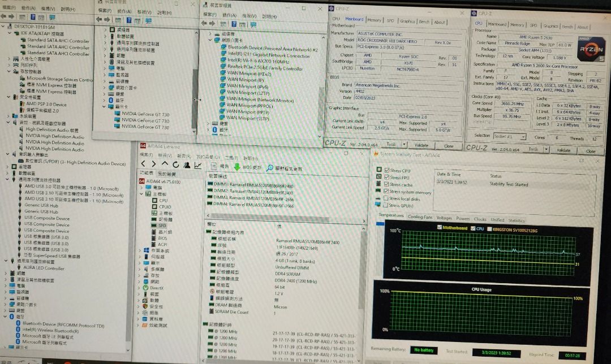This screenshot has height=364, width=611.
Task: Click forward arrow in the network adapters Device Manager
Action: (x=212, y=24)
